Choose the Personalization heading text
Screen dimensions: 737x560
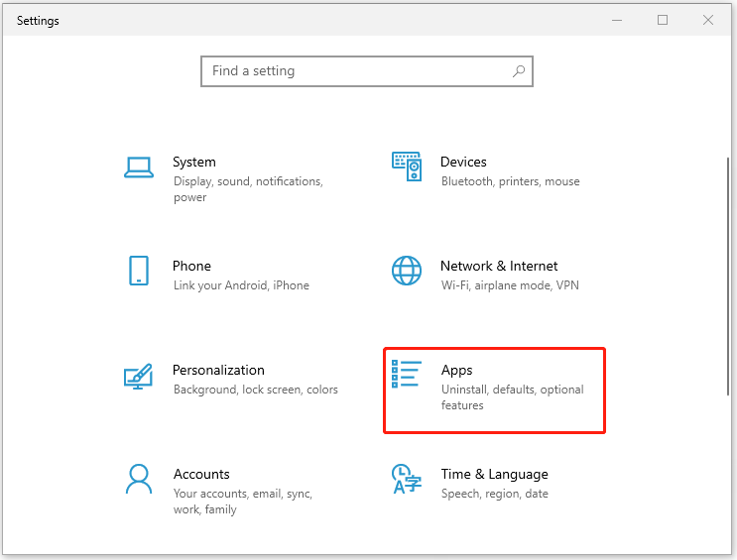[x=218, y=370]
